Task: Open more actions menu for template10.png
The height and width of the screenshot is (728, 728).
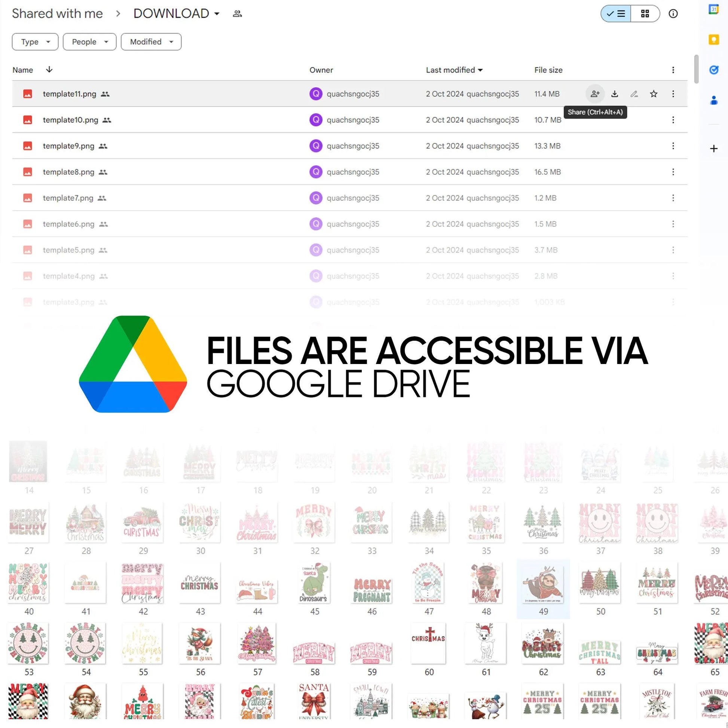Action: tap(673, 120)
